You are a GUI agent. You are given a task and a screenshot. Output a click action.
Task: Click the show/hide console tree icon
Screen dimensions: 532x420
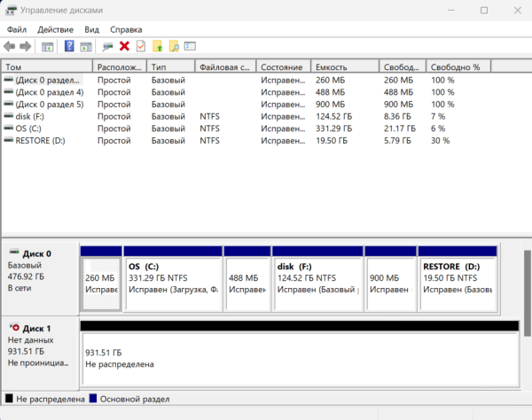(47, 46)
